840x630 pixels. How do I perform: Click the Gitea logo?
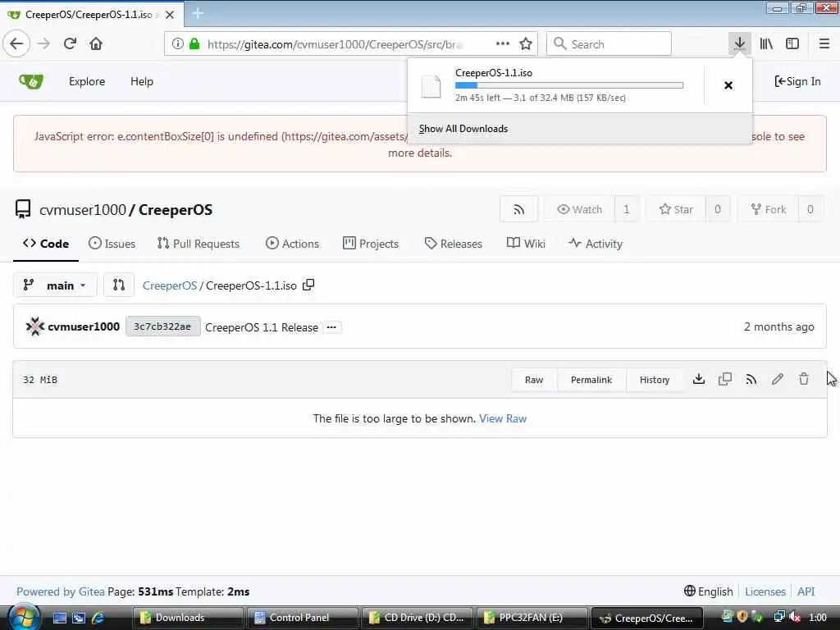click(31, 81)
